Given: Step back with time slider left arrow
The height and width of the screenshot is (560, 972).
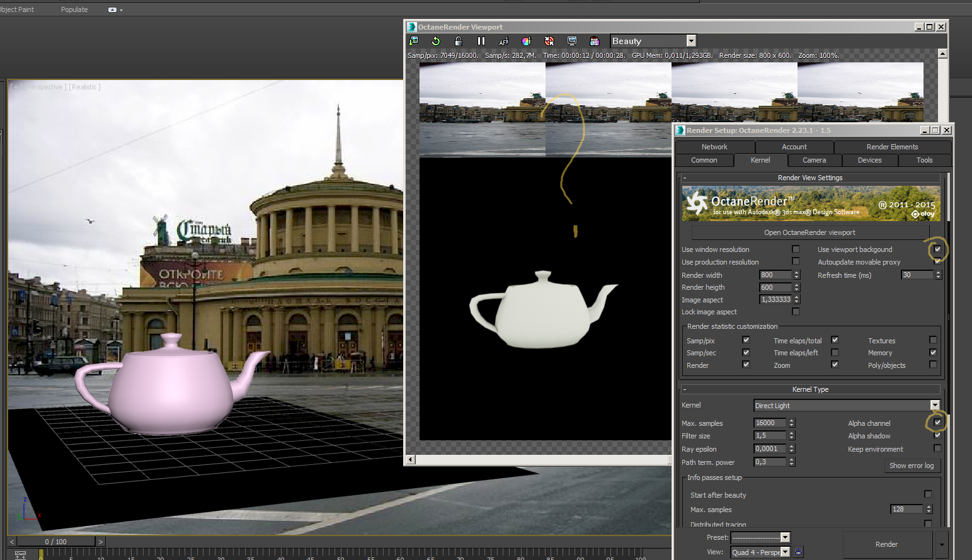Looking at the screenshot, I should 11,542.
